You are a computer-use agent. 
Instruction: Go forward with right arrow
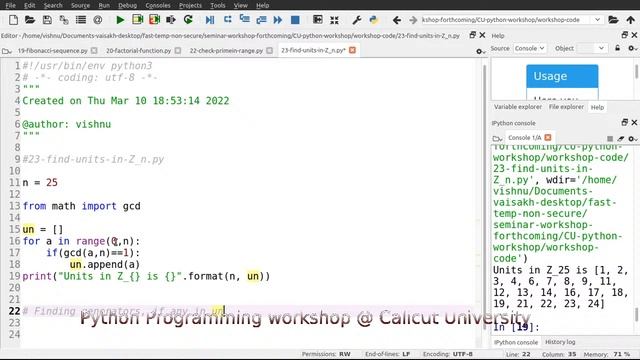tap(413, 20)
